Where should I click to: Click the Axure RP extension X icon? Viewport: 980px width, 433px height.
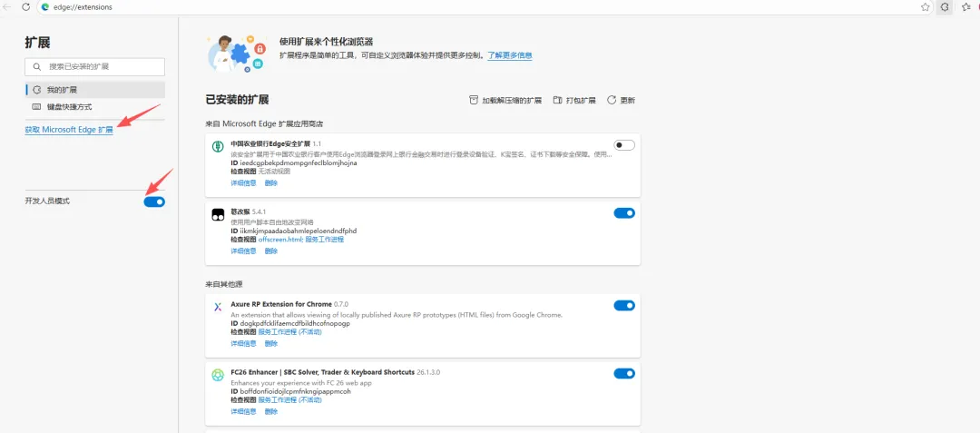click(218, 307)
